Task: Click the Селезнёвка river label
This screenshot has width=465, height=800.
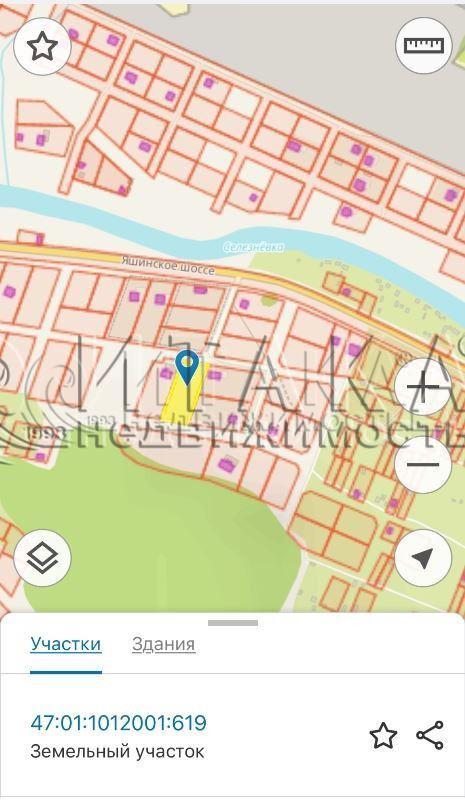Action: pyautogui.click(x=254, y=247)
